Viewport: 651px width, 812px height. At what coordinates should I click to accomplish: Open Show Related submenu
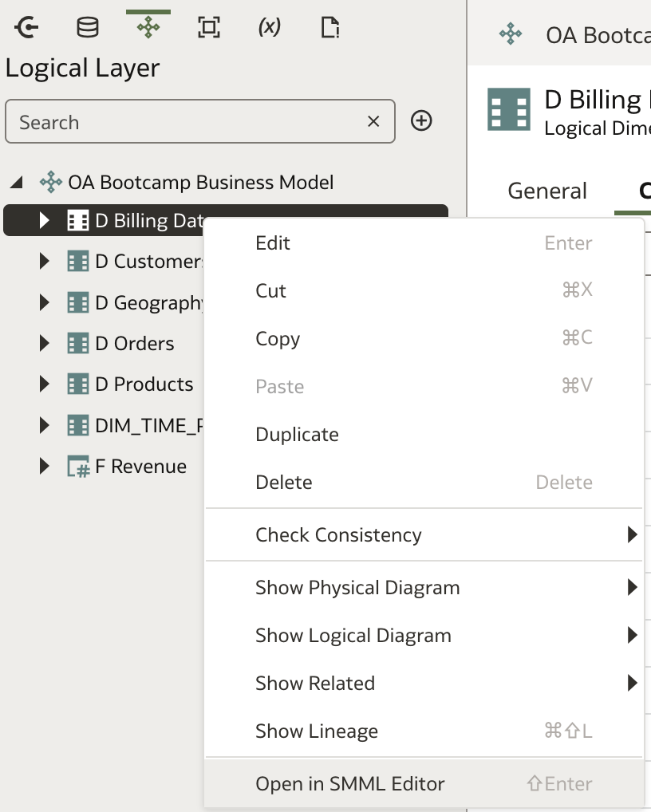(424, 683)
